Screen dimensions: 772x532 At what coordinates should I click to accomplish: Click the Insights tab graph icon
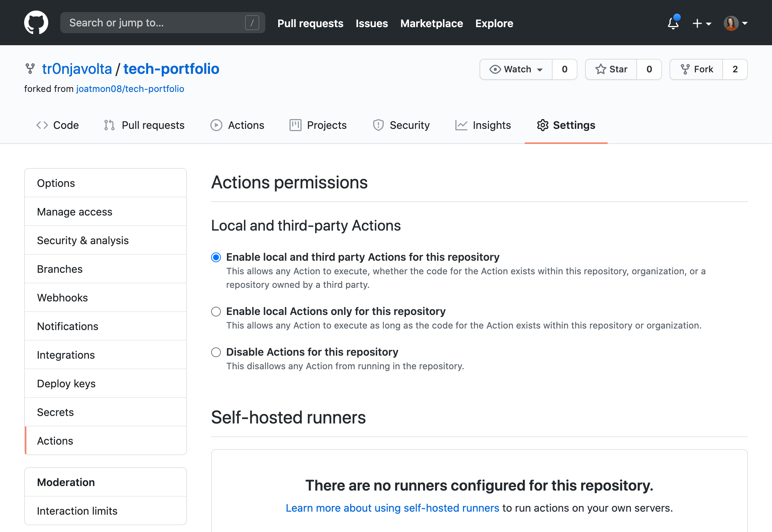(461, 125)
